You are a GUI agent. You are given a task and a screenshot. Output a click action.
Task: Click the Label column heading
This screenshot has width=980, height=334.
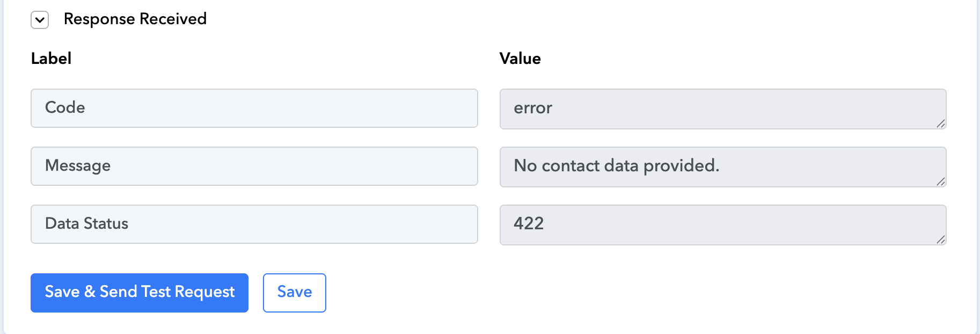[x=51, y=59]
